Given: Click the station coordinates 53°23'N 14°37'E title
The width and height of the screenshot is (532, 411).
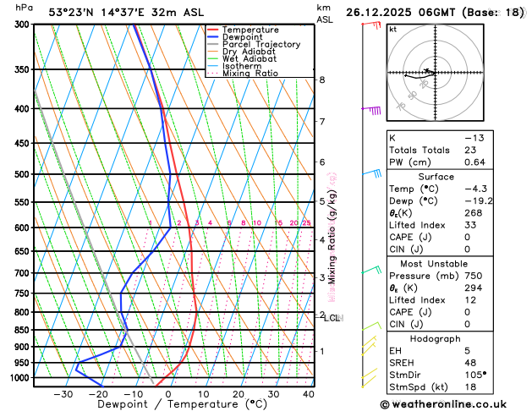Looking at the screenshot, I should coord(96,13).
